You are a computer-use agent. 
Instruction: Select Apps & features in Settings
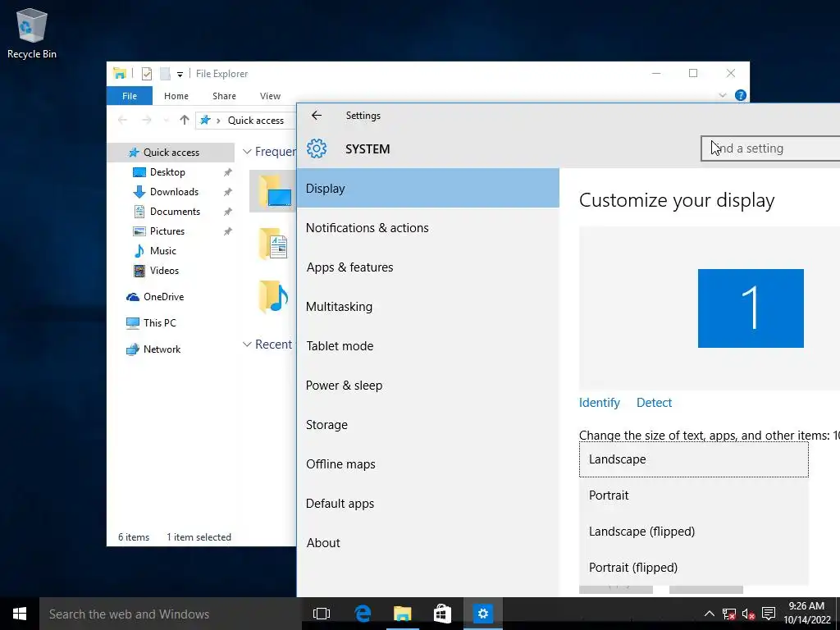tap(427, 267)
